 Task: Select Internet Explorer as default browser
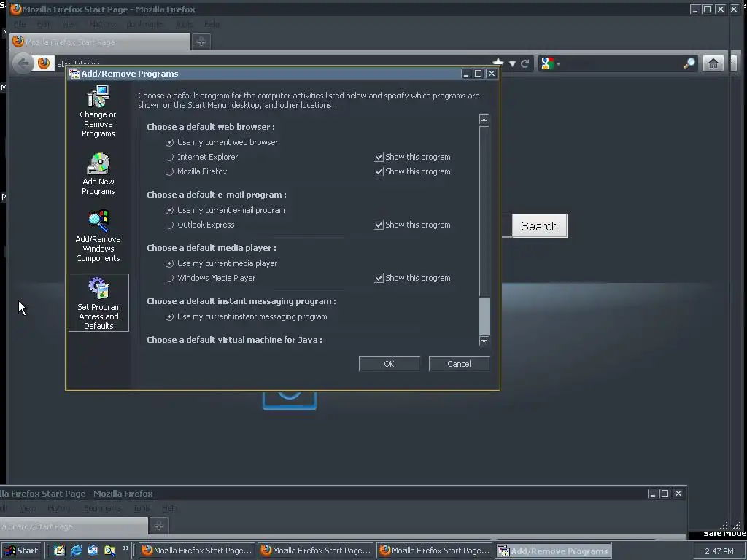pos(202,157)
